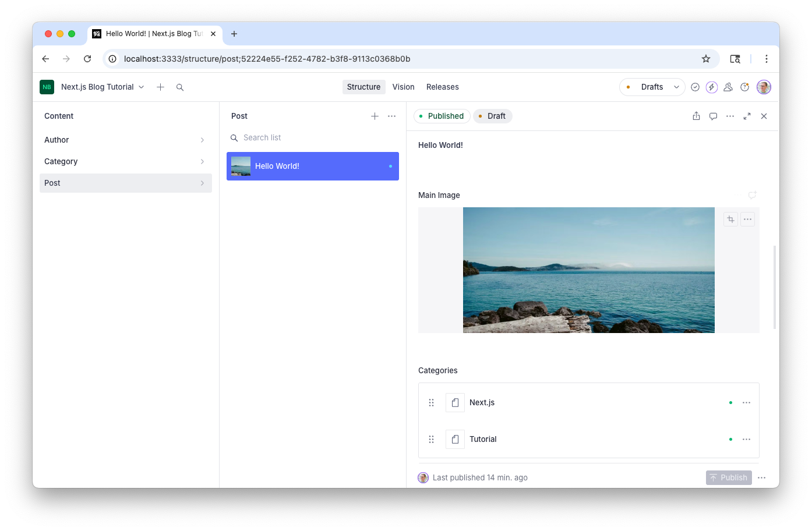The image size is (812, 531).
Task: Click the Share document icon
Action: [696, 116]
